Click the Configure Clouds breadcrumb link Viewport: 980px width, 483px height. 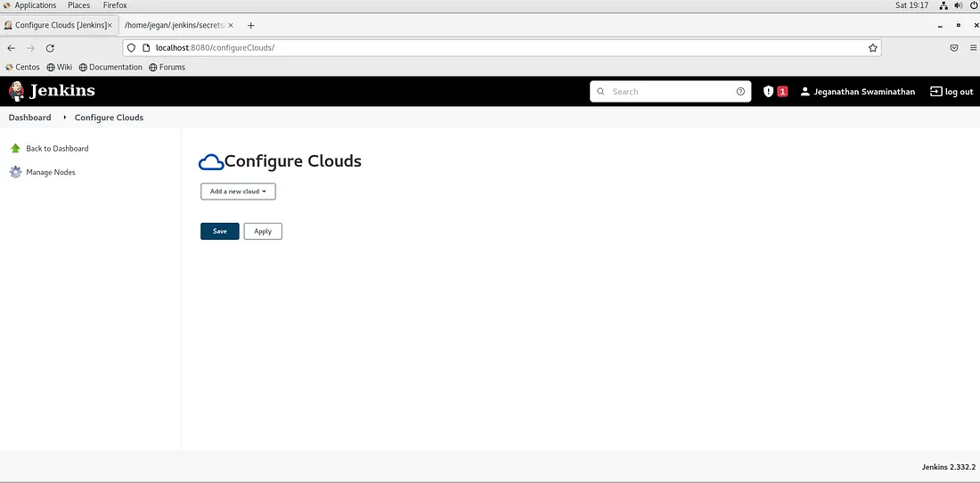pyautogui.click(x=109, y=118)
